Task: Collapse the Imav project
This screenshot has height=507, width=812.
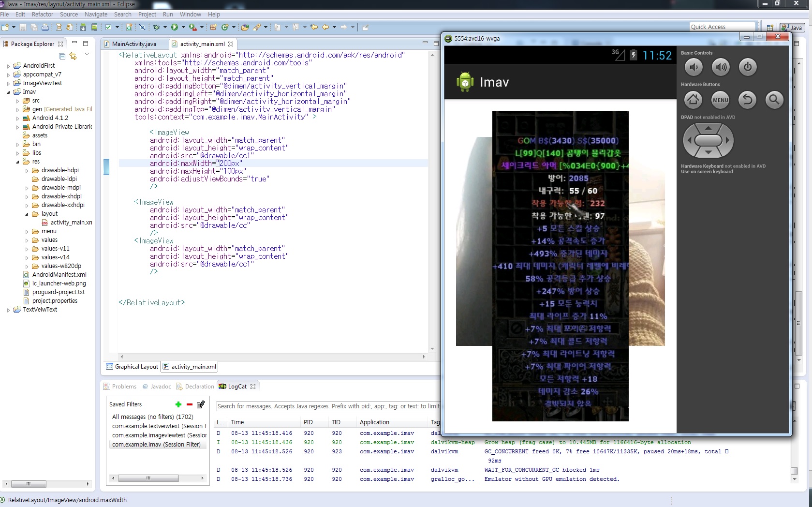Action: click(8, 92)
